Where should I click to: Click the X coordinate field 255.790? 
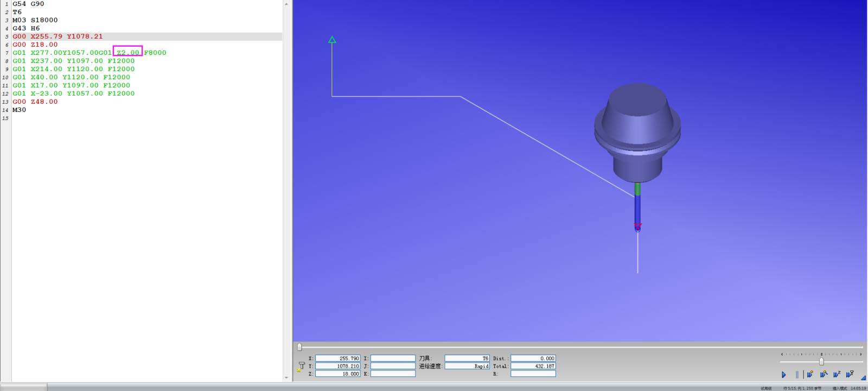pos(337,358)
